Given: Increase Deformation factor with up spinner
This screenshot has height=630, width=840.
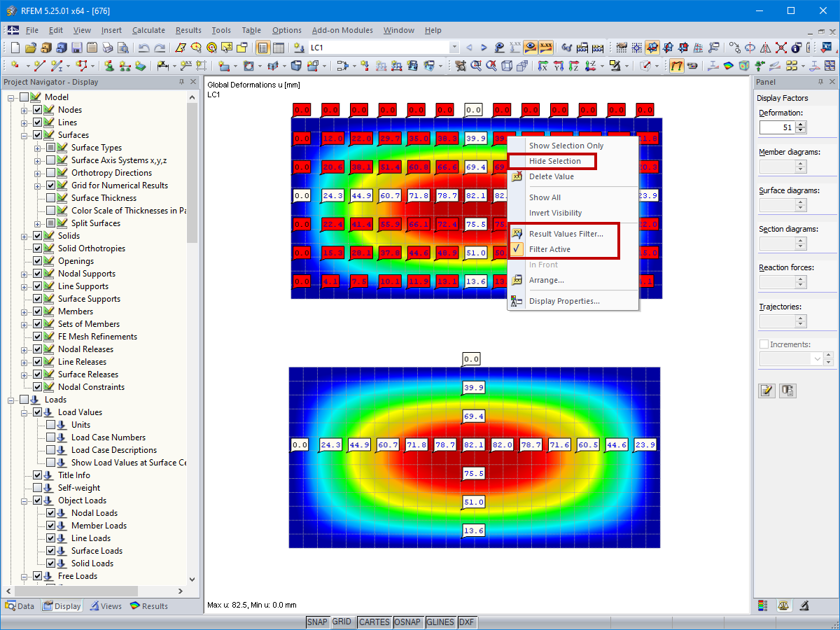Looking at the screenshot, I should tap(801, 125).
